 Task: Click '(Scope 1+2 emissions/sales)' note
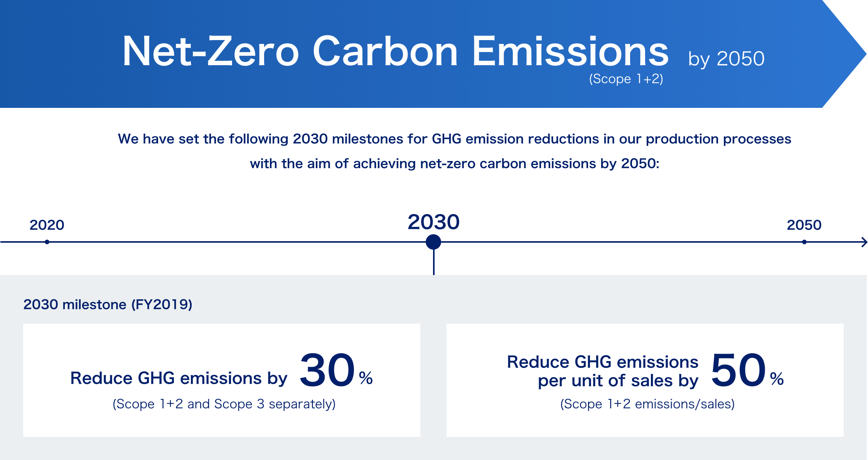[x=647, y=404]
